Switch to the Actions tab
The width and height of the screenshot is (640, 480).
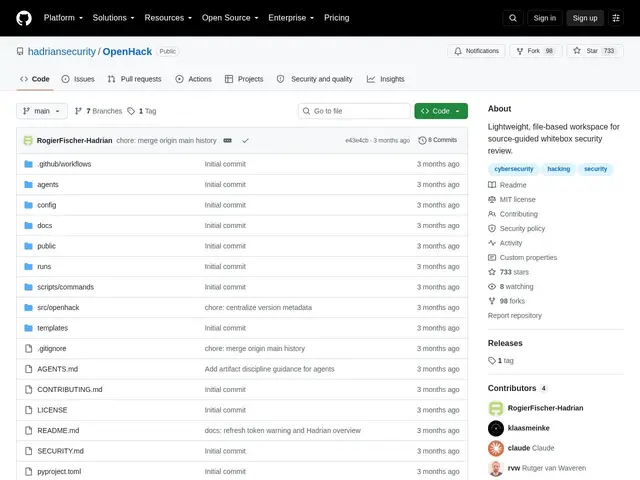[193, 79]
